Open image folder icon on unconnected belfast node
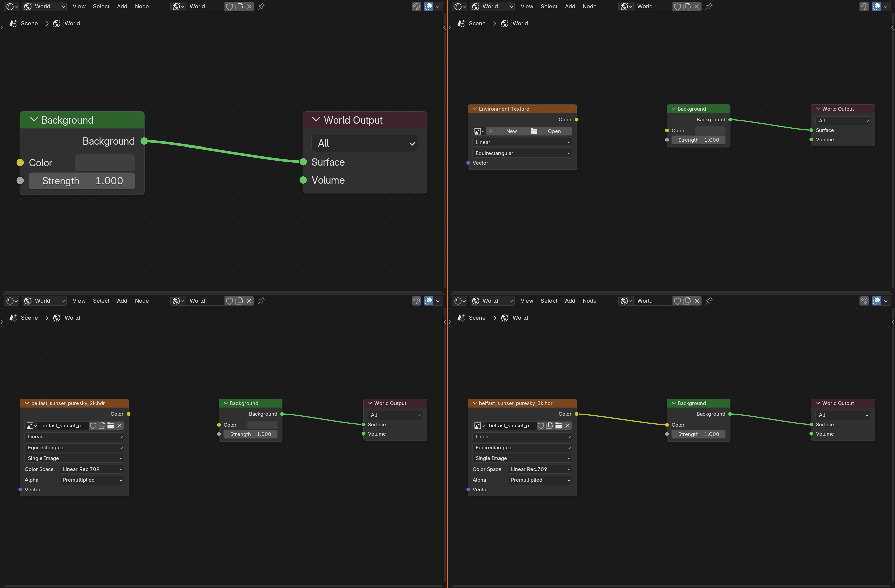 (111, 425)
